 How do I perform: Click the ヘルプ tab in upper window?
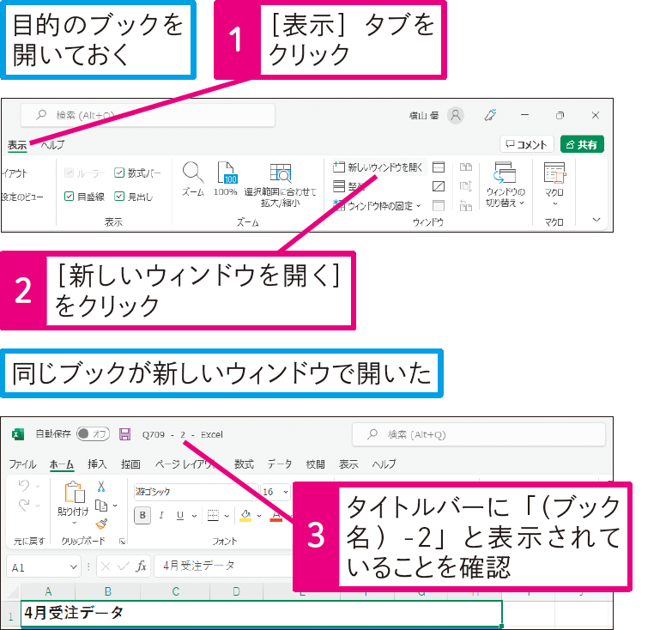click(x=52, y=145)
